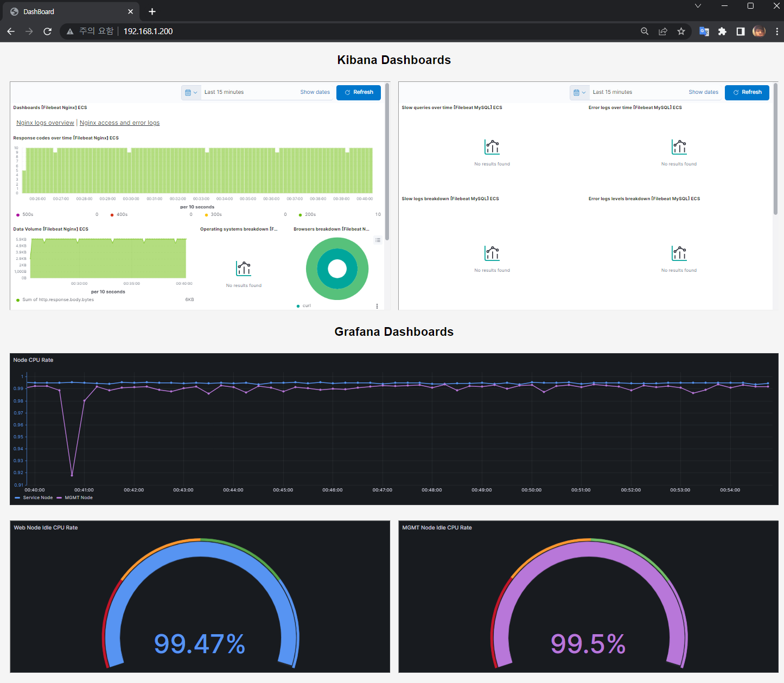Viewport: 784px width, 683px height.
Task: Refresh the MySQL Kibana dashboard
Action: (x=747, y=92)
